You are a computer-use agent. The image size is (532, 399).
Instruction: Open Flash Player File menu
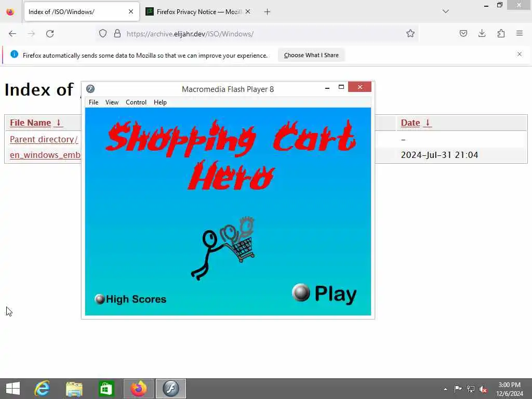pos(94,102)
